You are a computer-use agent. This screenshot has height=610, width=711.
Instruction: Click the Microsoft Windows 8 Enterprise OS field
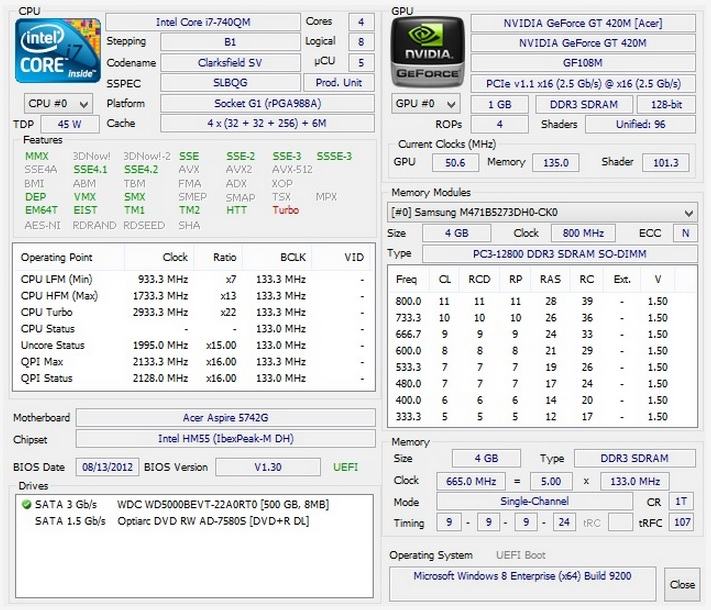point(522,584)
